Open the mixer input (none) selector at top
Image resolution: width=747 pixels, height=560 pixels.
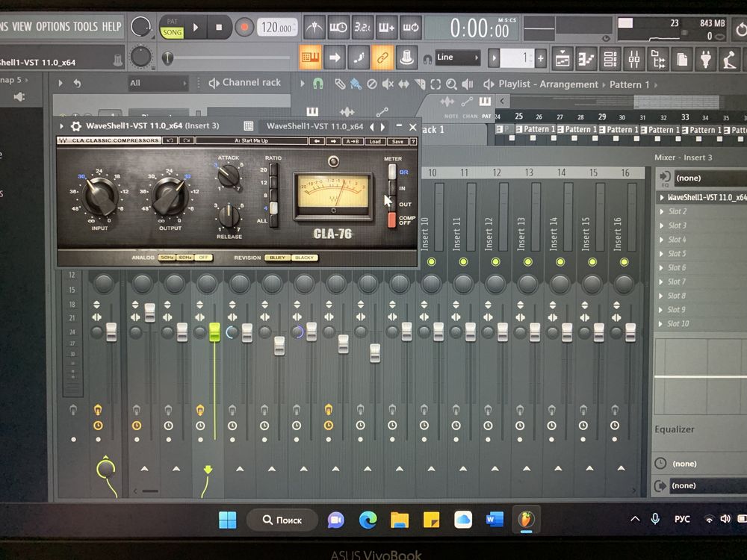tap(709, 178)
